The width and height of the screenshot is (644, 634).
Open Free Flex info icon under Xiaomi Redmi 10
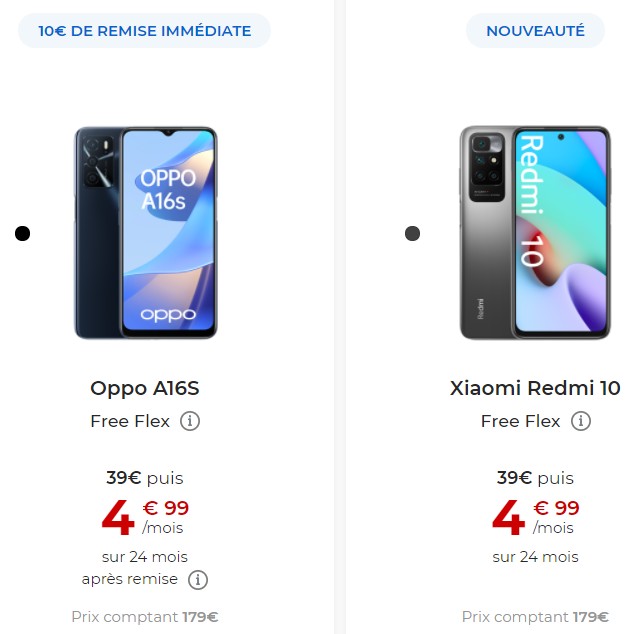[581, 421]
